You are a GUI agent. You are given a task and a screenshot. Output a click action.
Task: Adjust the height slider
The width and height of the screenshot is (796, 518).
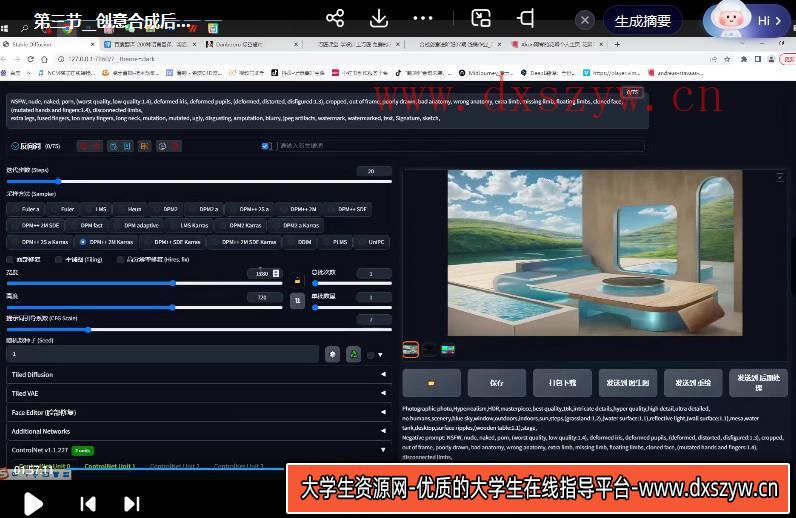144,307
